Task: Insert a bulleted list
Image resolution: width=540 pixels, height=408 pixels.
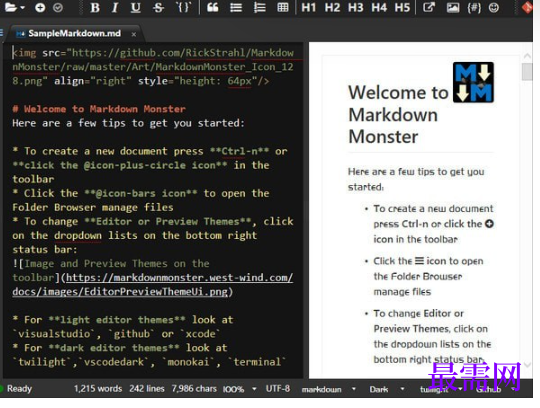Action: point(236,8)
